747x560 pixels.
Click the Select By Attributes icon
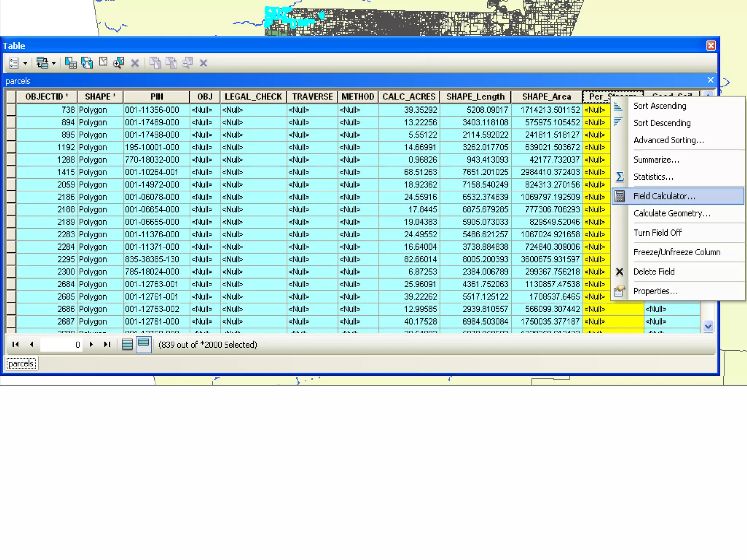[x=70, y=63]
